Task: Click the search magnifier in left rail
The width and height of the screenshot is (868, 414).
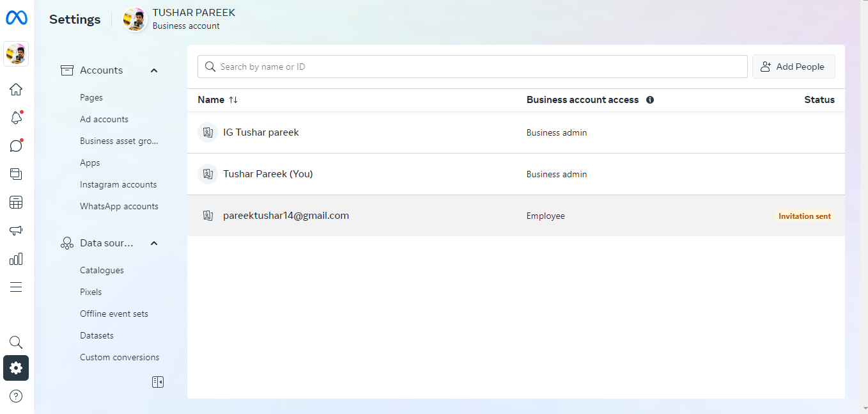Action: coord(16,342)
